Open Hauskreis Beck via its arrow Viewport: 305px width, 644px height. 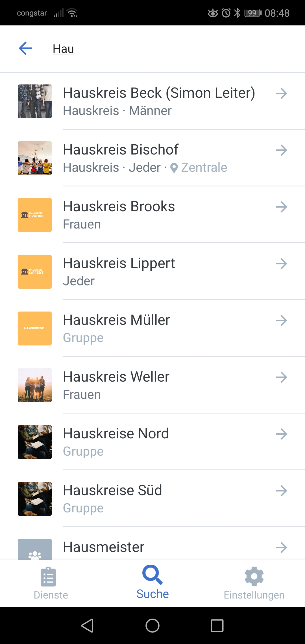(281, 93)
